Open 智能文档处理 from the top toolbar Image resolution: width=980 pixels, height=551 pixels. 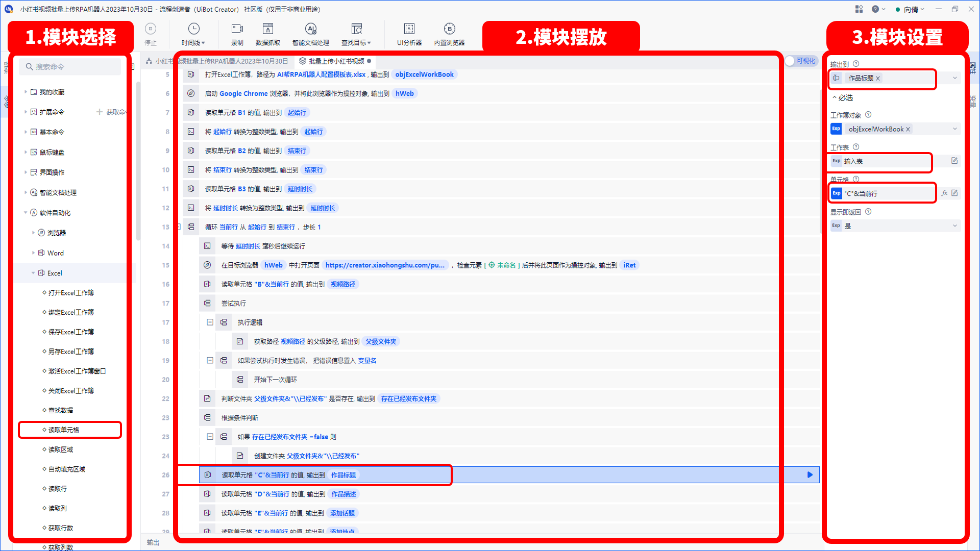click(x=311, y=34)
